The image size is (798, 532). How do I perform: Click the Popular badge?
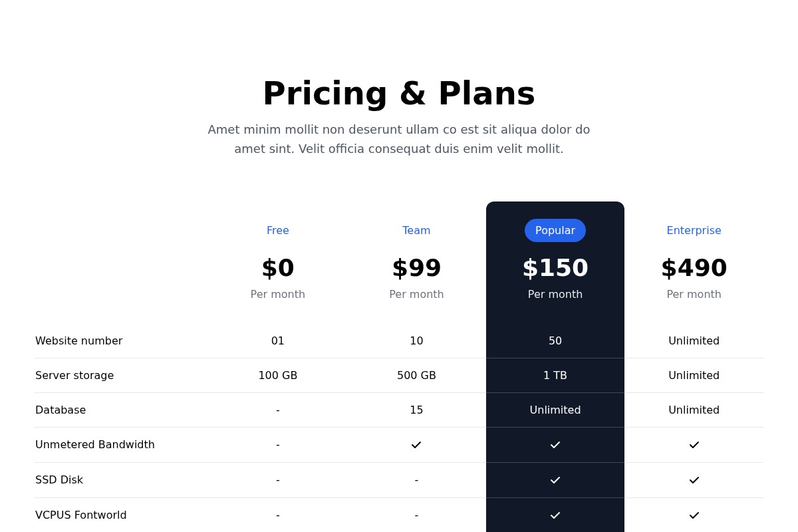555,230
